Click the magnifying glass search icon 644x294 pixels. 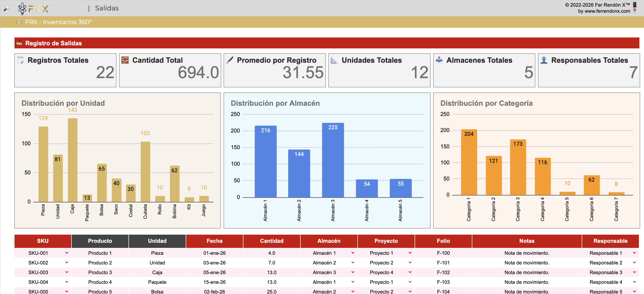7,8
